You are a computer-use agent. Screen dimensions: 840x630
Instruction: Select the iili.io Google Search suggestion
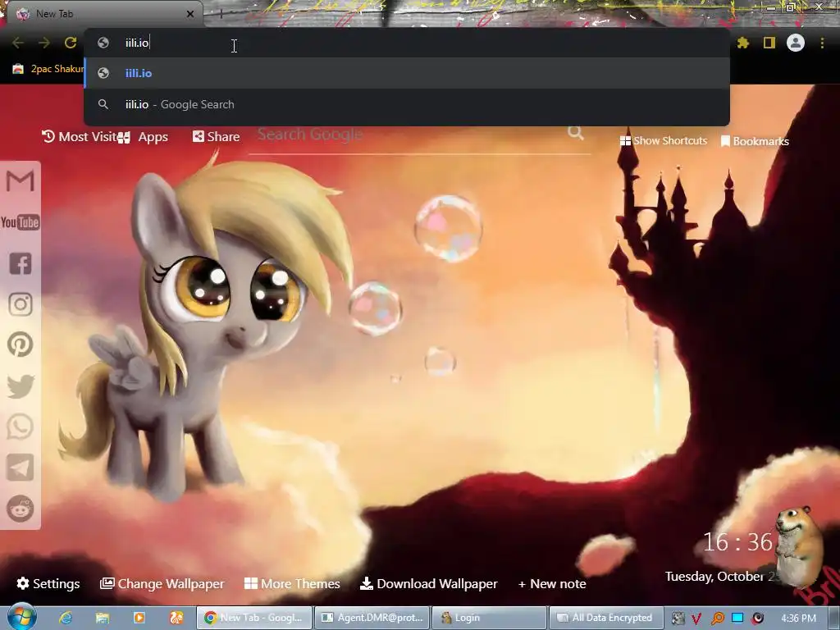pos(407,104)
